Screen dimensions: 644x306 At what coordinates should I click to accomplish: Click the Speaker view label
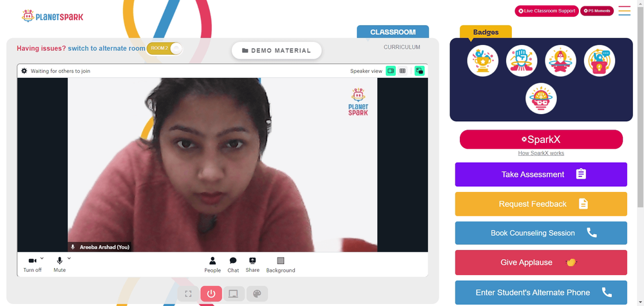point(366,71)
